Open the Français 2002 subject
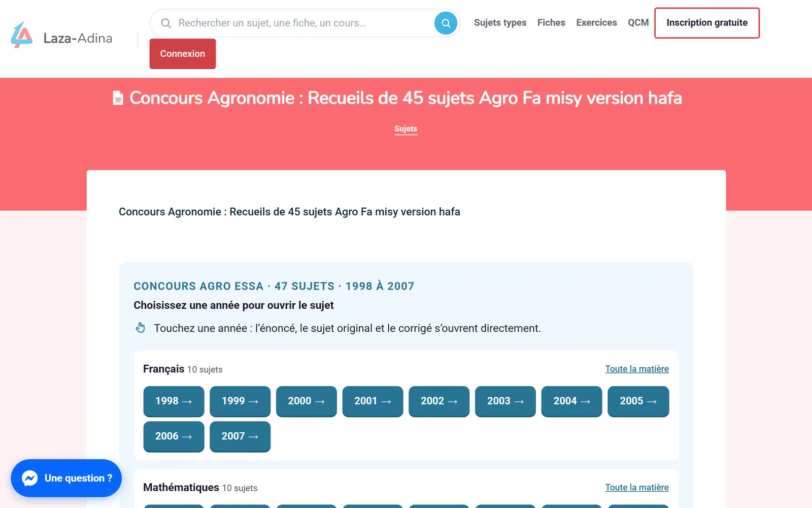The image size is (812, 508). click(x=439, y=401)
